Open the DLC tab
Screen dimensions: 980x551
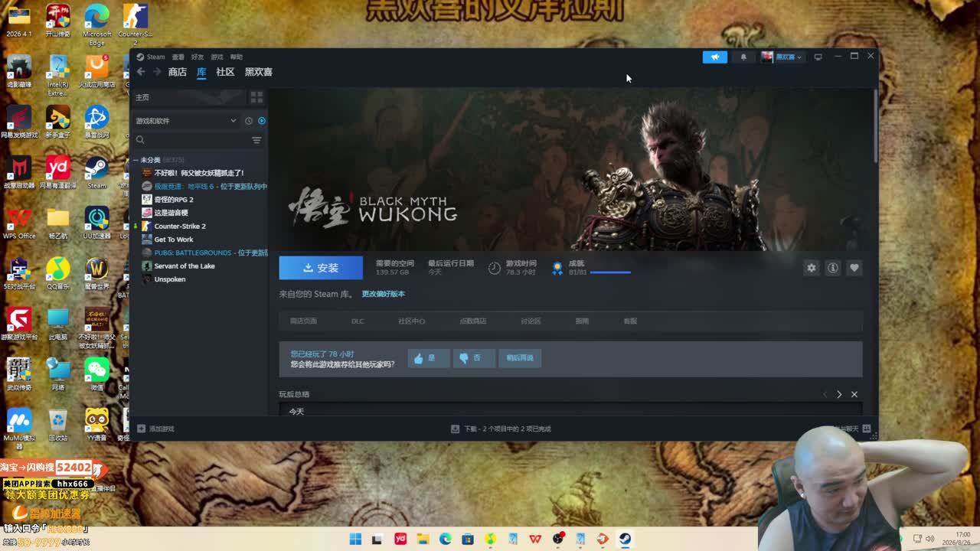(358, 321)
